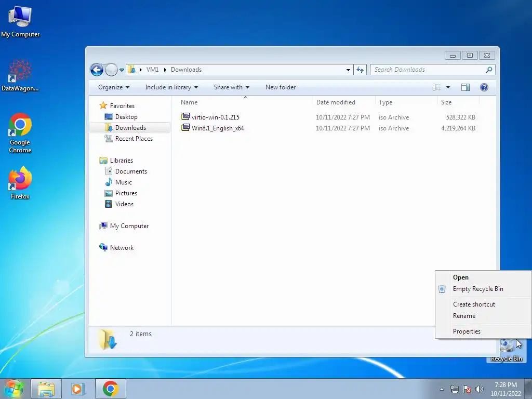Click the Windows Explorer taskbar icon
This screenshot has height=399, width=532.
pos(46,389)
